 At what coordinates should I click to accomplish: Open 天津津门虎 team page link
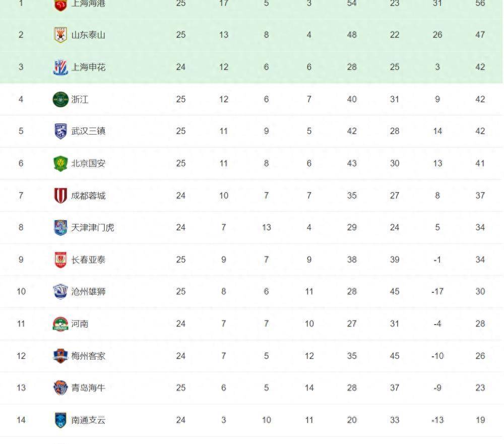(93, 228)
